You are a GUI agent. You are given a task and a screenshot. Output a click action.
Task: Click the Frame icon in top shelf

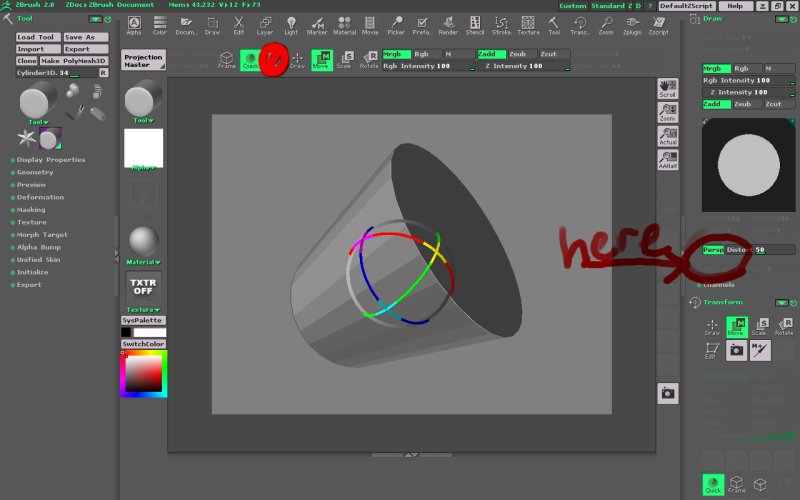click(x=227, y=60)
